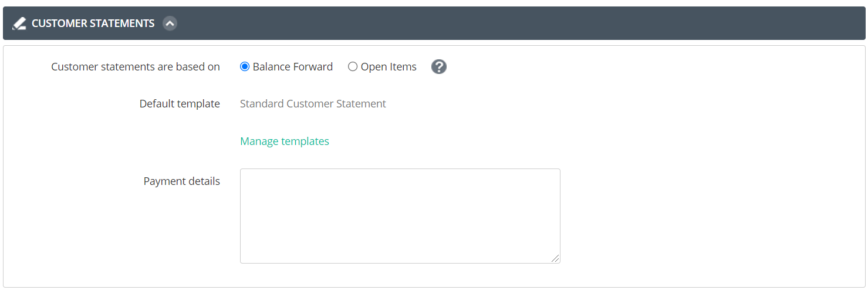Image resolution: width=868 pixels, height=290 pixels.
Task: Click the Payment details field label
Action: [182, 181]
